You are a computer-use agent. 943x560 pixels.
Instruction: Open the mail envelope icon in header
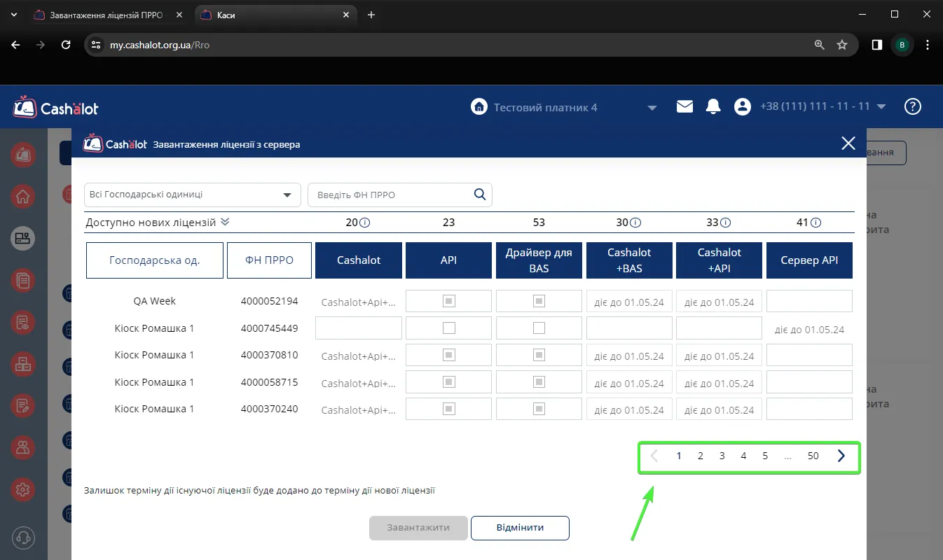click(684, 106)
